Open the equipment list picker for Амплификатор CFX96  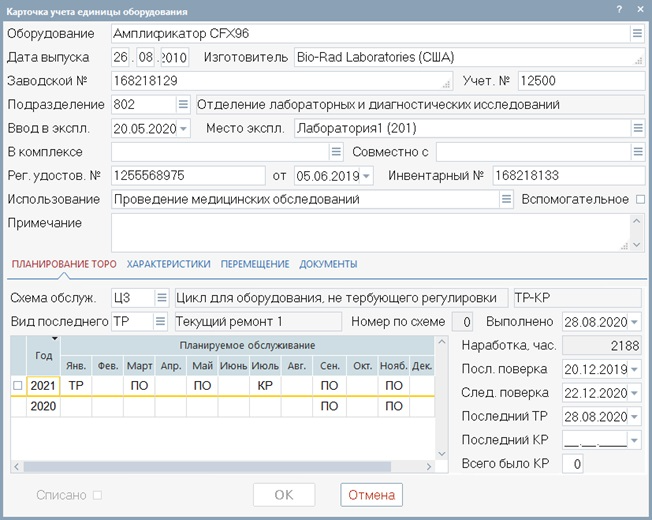637,33
